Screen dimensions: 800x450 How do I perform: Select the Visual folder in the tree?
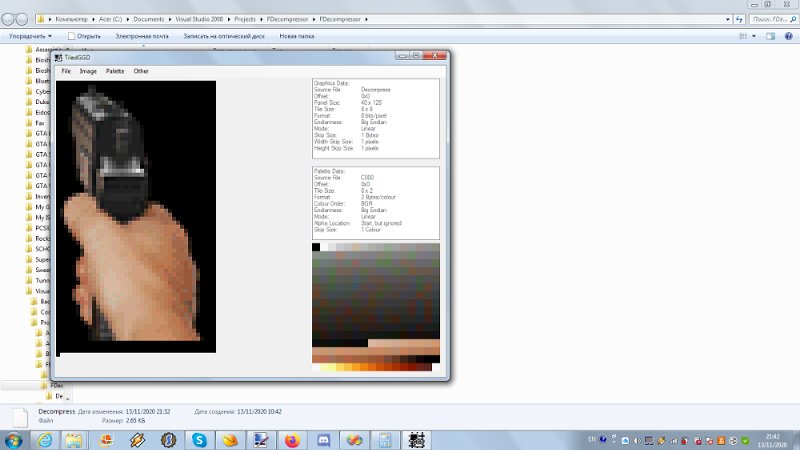point(38,291)
